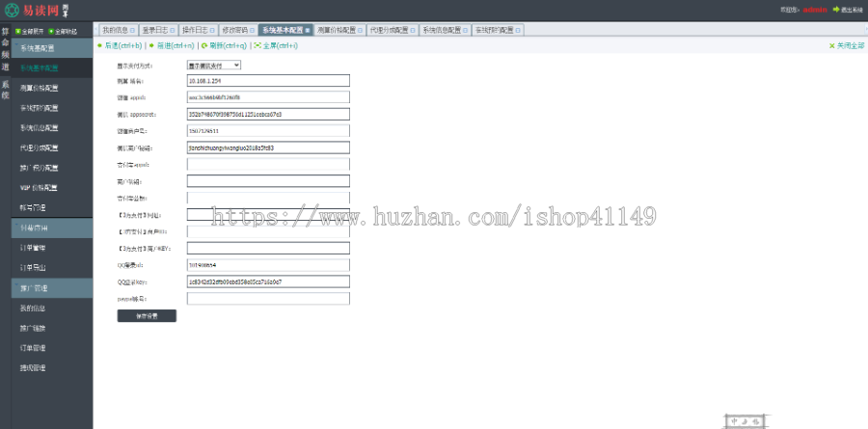868x429 pixels.
Task: Close the 登录日志 tab via its icon
Action: tap(173, 31)
